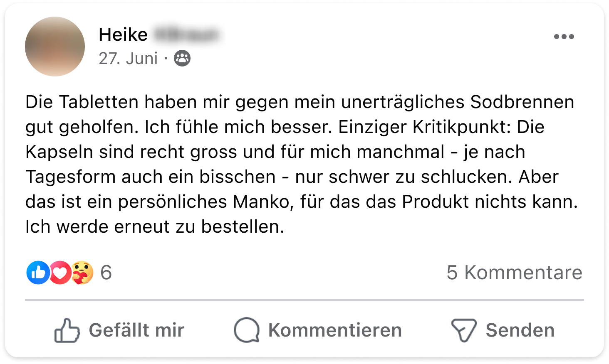Click the sentence "Ich werde erneut zu bestellen."
This screenshot has height=364, width=609.
click(x=155, y=226)
